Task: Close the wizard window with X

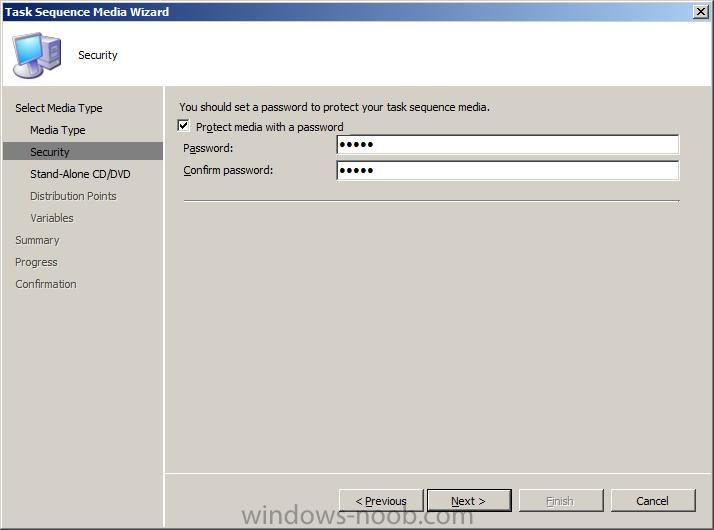Action: pyautogui.click(x=701, y=11)
